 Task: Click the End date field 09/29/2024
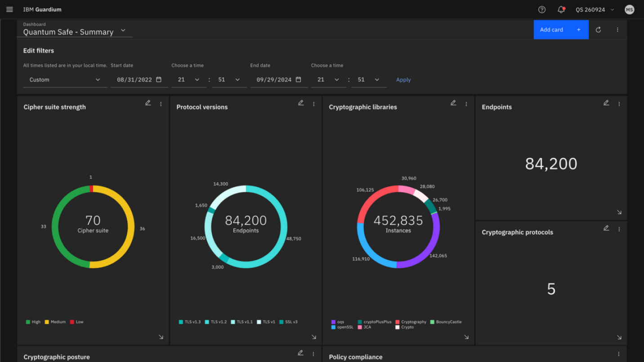pyautogui.click(x=279, y=80)
